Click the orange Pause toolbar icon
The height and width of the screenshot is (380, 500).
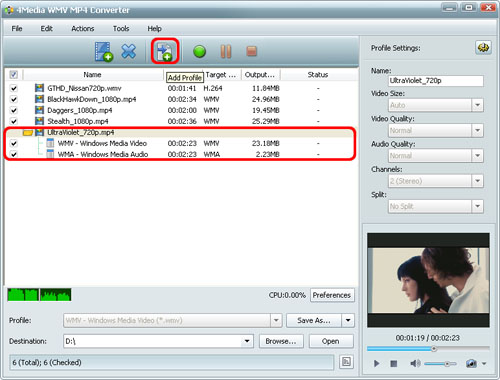(x=226, y=51)
